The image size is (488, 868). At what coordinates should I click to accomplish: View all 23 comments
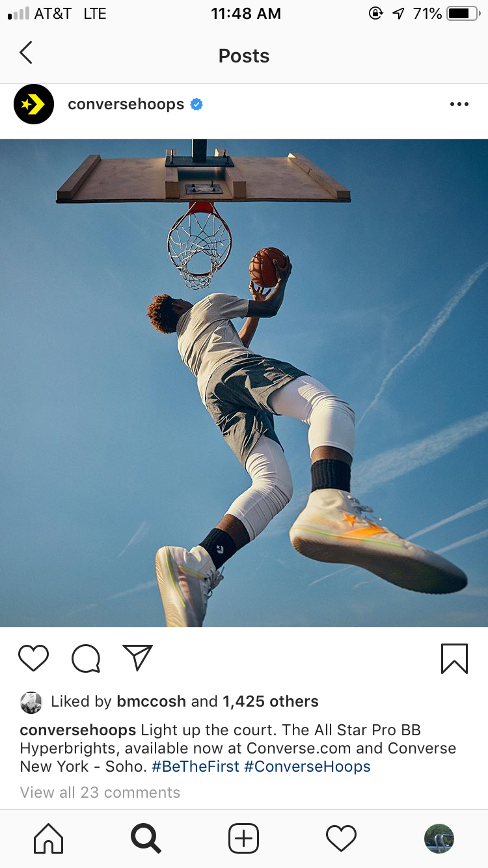100,793
